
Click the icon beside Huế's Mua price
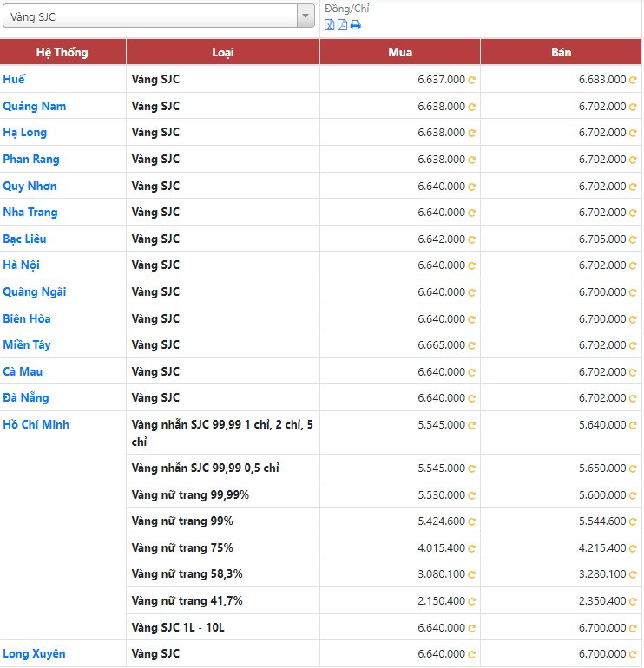471,80
